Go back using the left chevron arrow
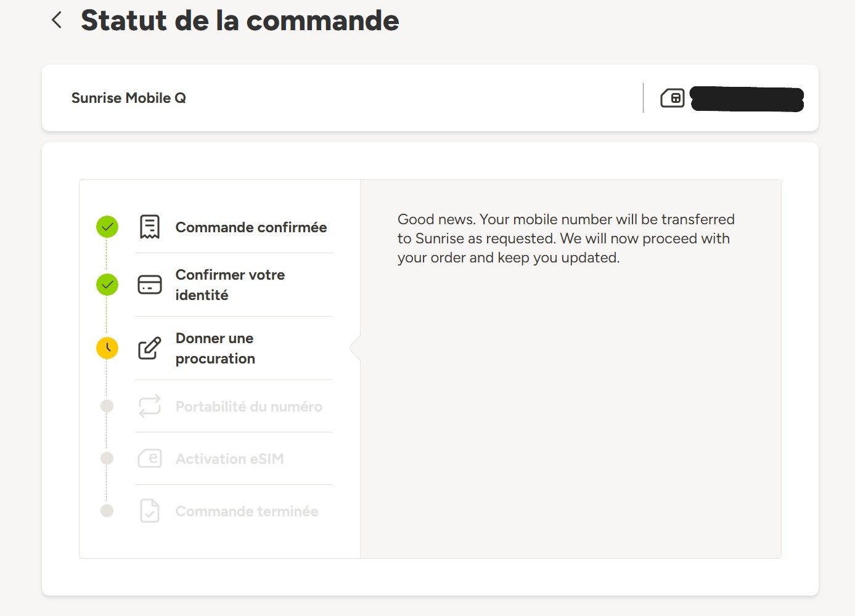 point(56,20)
